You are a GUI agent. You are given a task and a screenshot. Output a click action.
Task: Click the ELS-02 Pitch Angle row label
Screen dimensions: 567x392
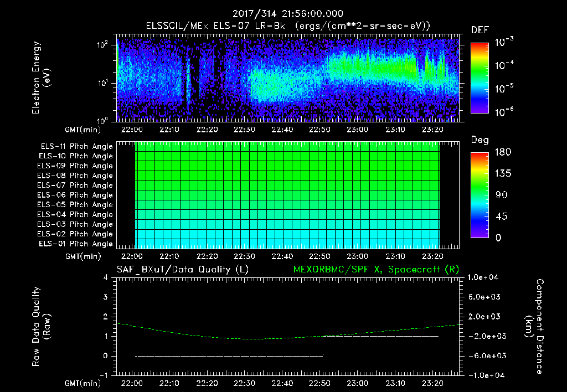tap(75, 234)
